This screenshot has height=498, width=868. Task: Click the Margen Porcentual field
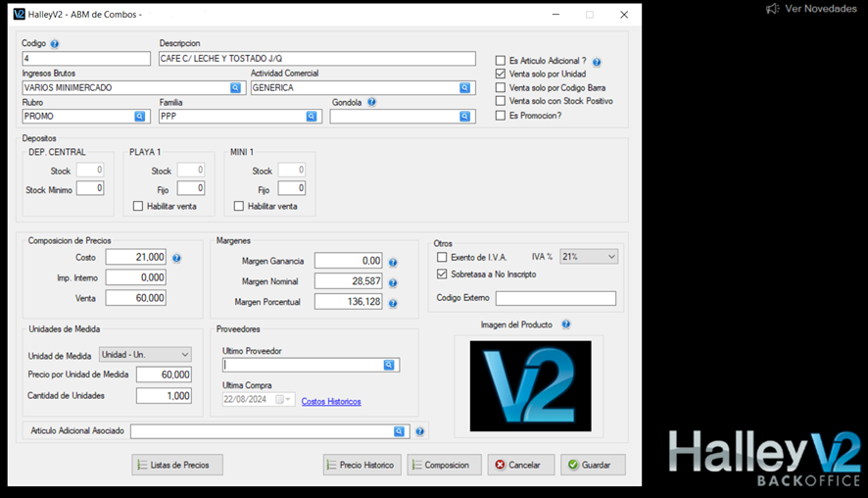[x=348, y=302]
